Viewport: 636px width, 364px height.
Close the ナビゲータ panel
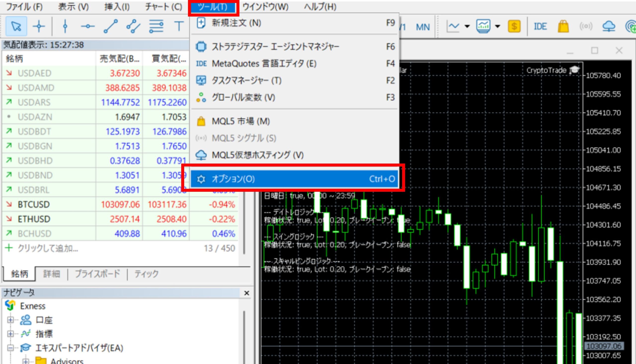coord(246,293)
